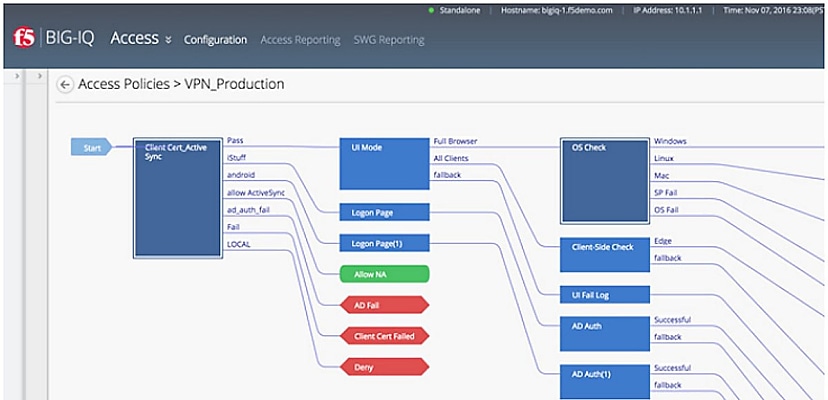Image resolution: width=828 pixels, height=400 pixels.
Task: Click the Pass branch label
Action: [x=234, y=141]
